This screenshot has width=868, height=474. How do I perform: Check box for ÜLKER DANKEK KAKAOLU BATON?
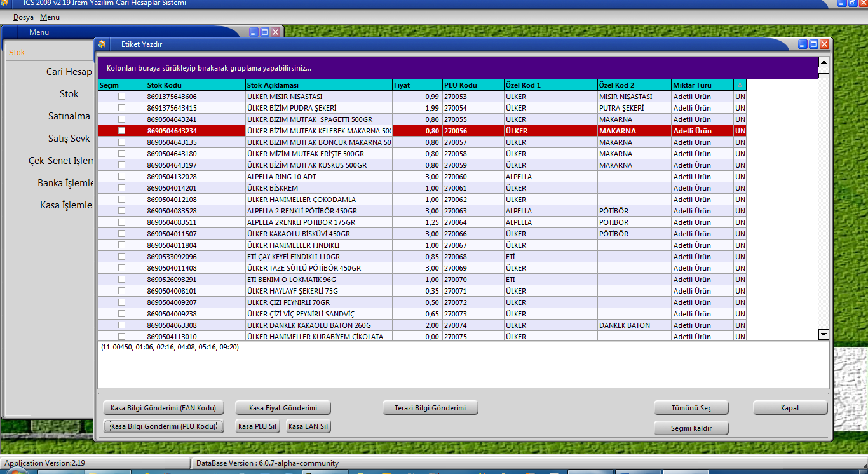pos(121,325)
